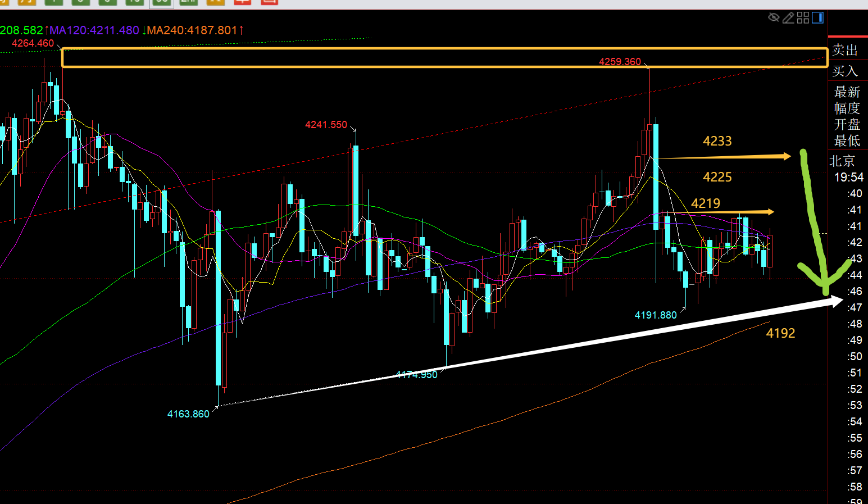This screenshot has width=868, height=504.
Task: Click the MA120 indicator label
Action: click(94, 30)
